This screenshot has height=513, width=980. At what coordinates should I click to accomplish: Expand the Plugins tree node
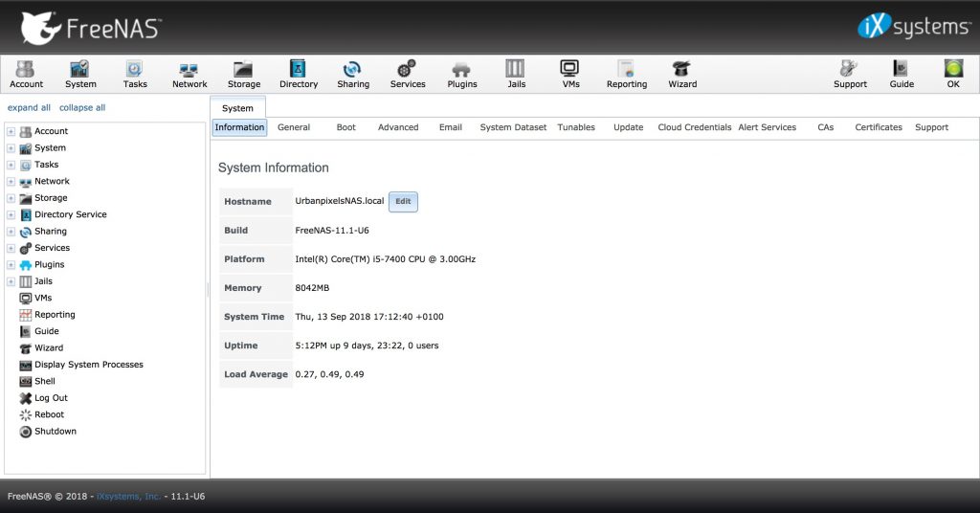[x=11, y=265]
